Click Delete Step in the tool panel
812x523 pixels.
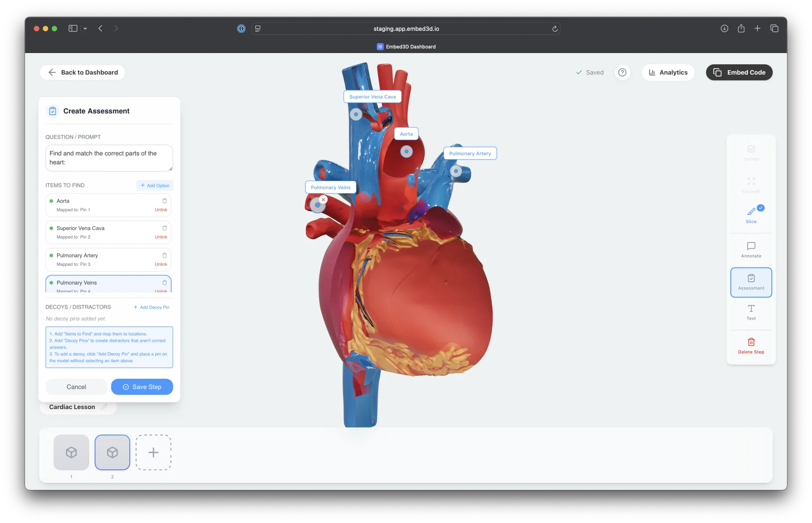pyautogui.click(x=751, y=346)
